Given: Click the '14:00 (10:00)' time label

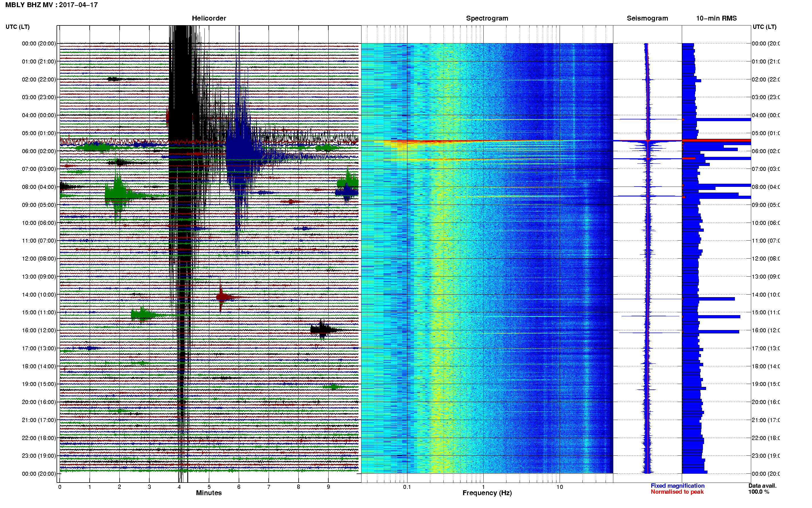Looking at the screenshot, I should point(39,295).
